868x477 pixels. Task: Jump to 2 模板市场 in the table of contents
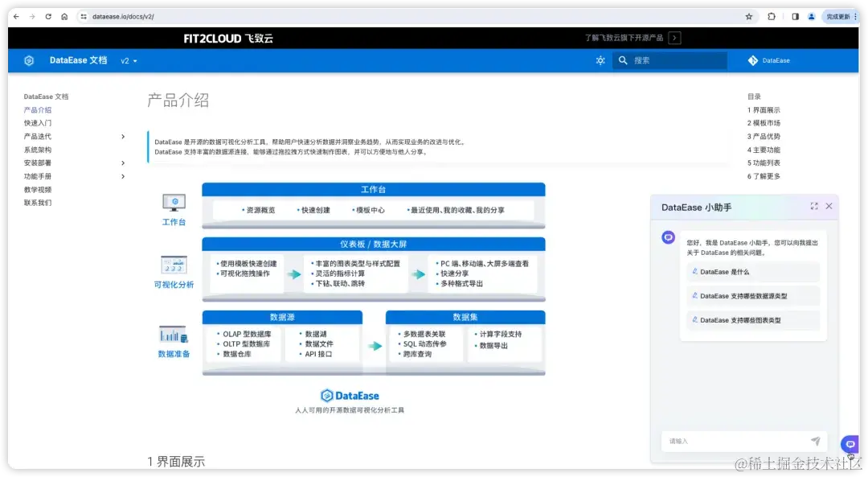coord(764,123)
